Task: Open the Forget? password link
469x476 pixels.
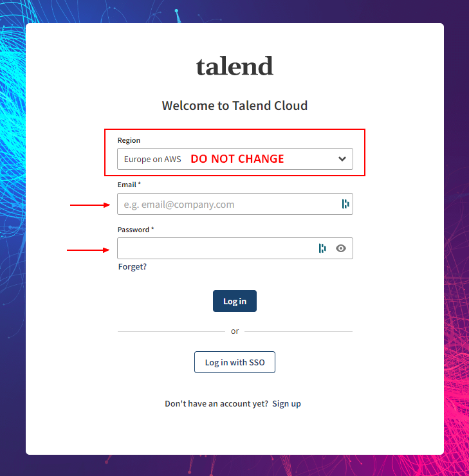Action: pos(133,266)
